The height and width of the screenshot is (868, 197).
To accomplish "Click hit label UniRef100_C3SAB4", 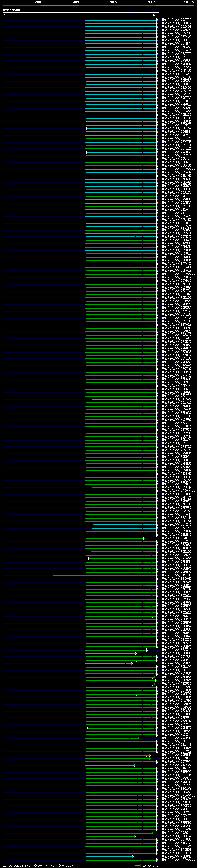I will pos(177,172).
